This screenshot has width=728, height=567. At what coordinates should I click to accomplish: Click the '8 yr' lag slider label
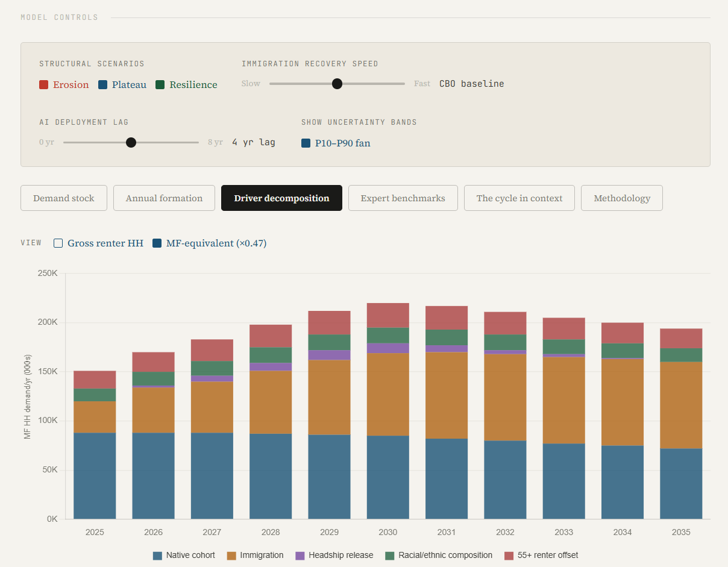[x=215, y=143]
